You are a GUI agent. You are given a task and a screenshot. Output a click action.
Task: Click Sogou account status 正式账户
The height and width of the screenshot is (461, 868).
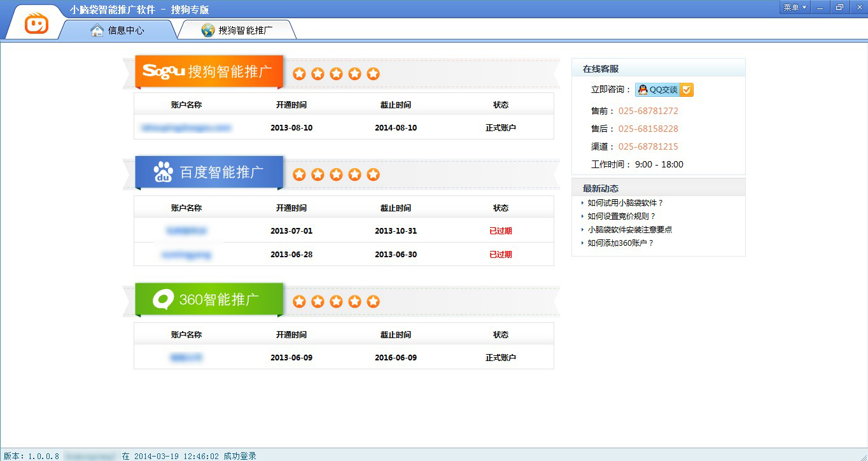(501, 128)
